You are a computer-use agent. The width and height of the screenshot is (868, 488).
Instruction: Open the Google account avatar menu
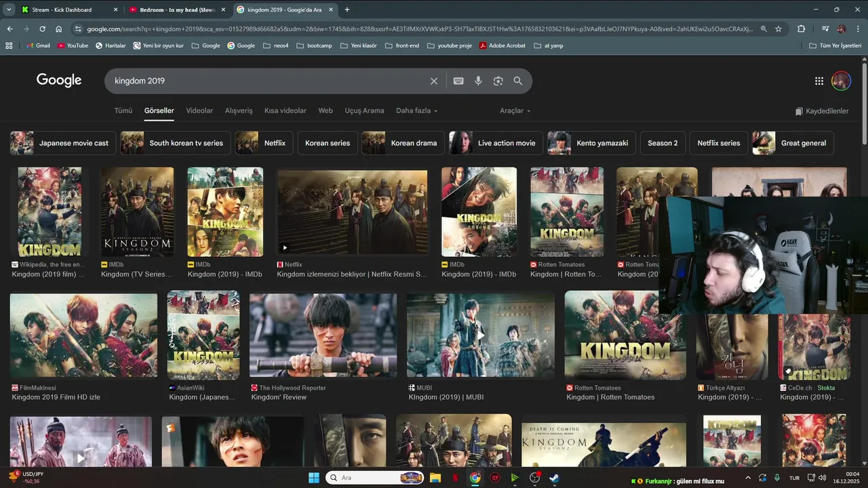pyautogui.click(x=841, y=81)
